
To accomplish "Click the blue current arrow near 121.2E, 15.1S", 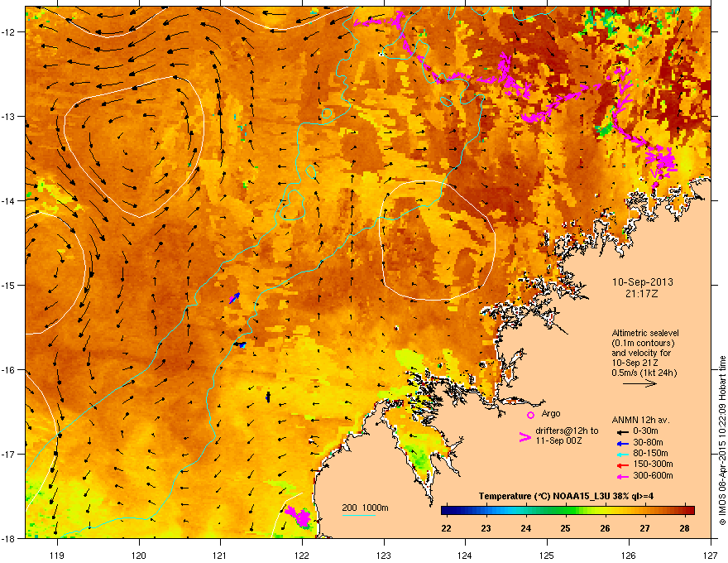I will [x=235, y=298].
